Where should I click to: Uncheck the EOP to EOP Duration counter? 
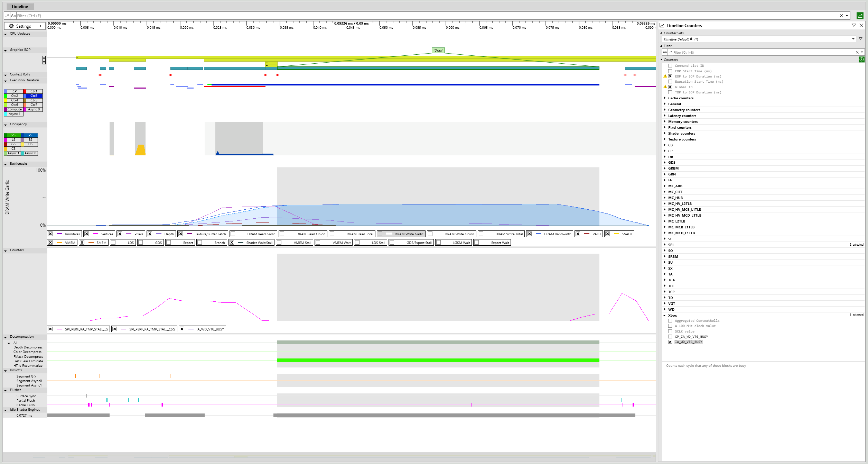(x=670, y=76)
